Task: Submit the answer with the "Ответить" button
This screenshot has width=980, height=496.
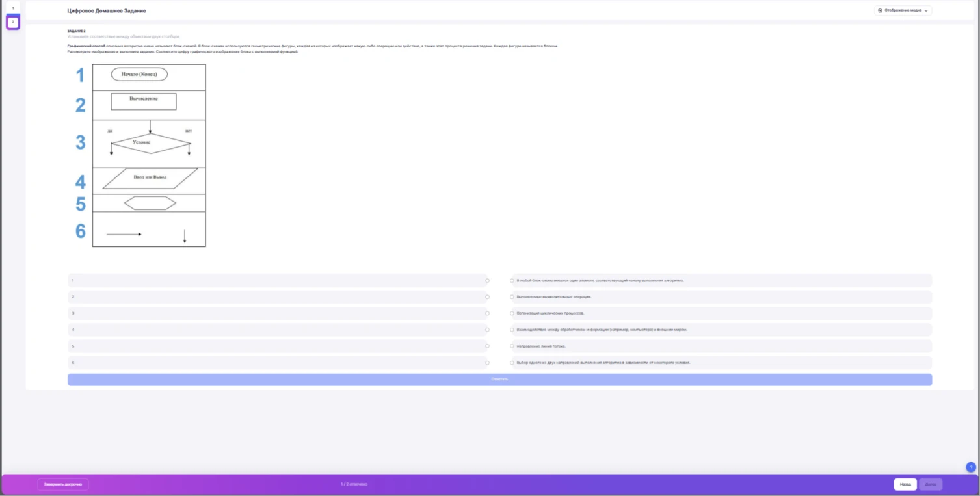Action: (499, 380)
